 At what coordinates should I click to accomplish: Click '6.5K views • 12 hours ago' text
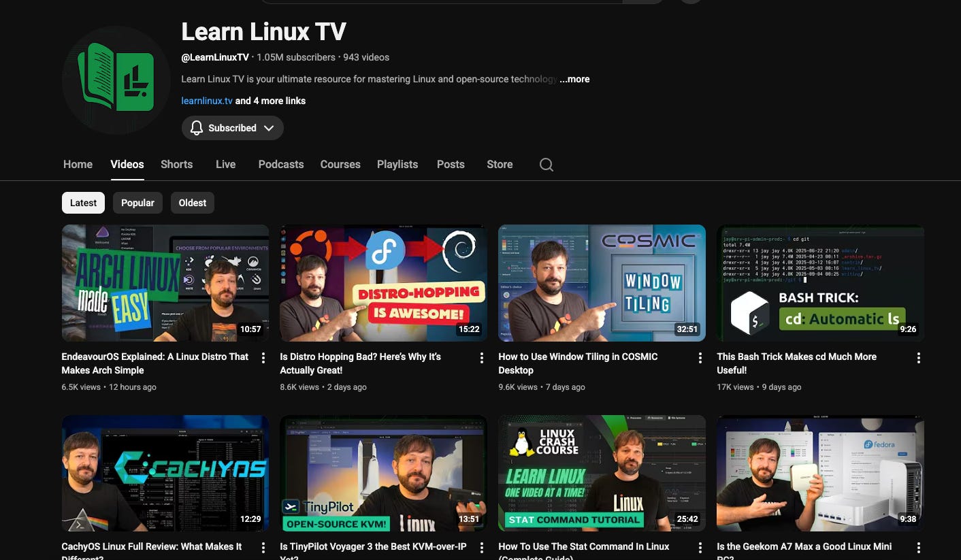[x=109, y=387]
